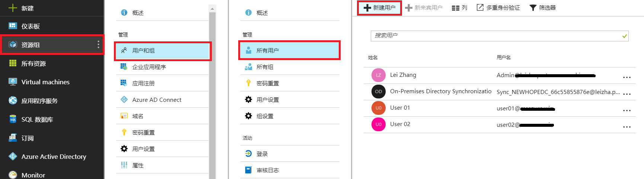Open the Virtual machines monitor icon
The image size is (644, 179).
pyautogui.click(x=13, y=82)
